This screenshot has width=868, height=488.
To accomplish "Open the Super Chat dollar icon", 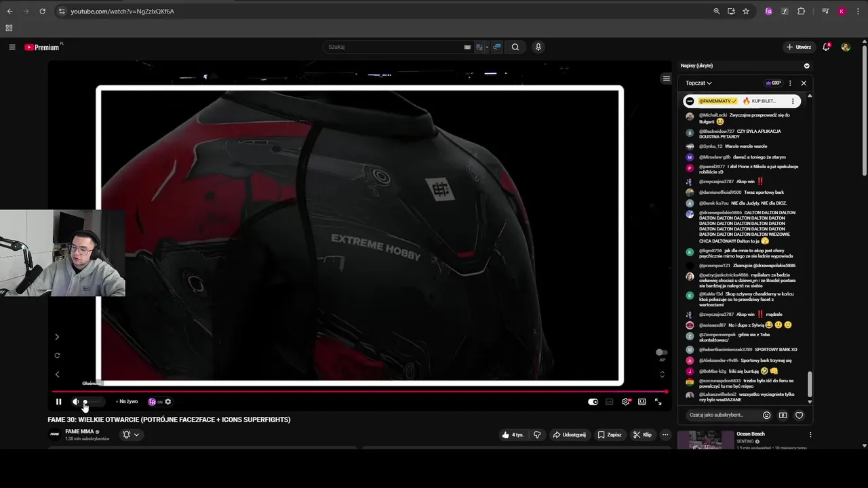I will [783, 415].
